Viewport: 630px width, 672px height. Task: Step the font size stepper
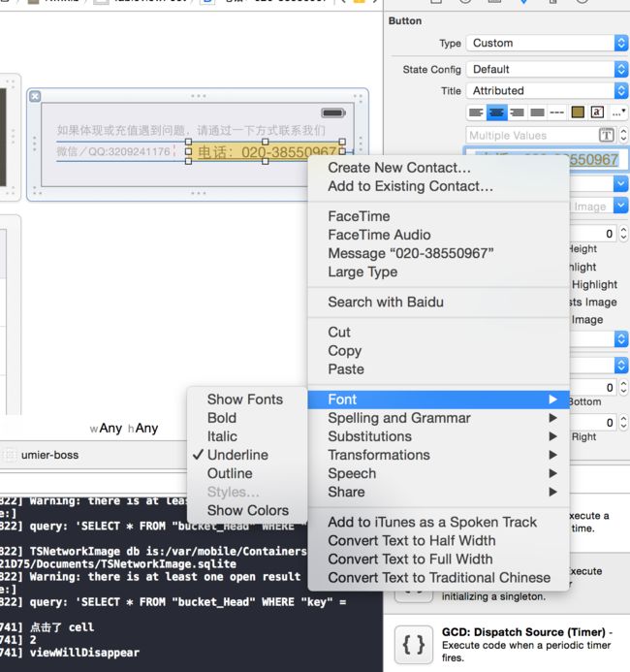623,136
